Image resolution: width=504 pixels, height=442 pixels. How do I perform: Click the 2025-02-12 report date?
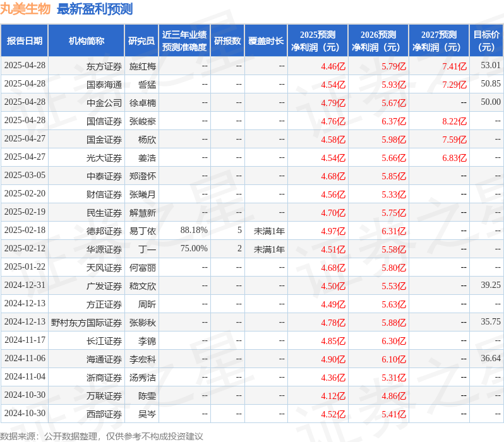pyautogui.click(x=25, y=249)
